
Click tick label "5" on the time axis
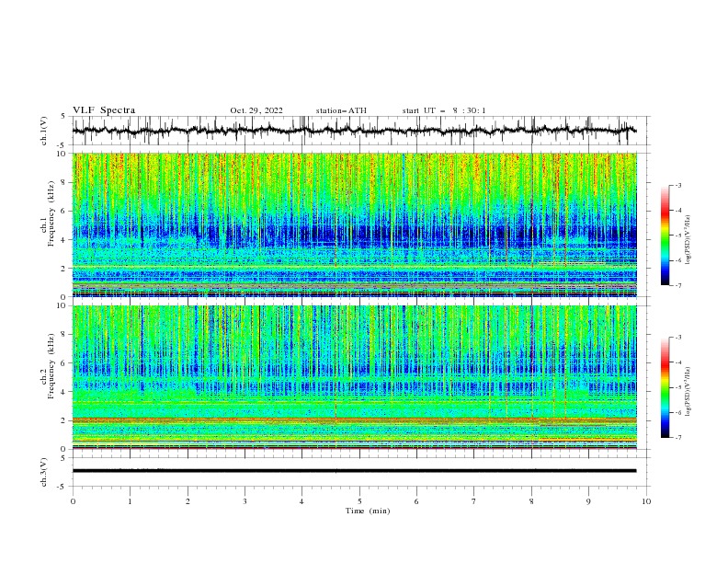click(x=359, y=501)
